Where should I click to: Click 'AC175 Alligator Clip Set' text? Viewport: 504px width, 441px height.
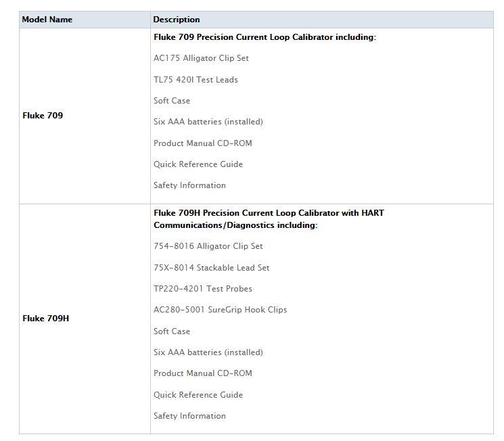(201, 58)
